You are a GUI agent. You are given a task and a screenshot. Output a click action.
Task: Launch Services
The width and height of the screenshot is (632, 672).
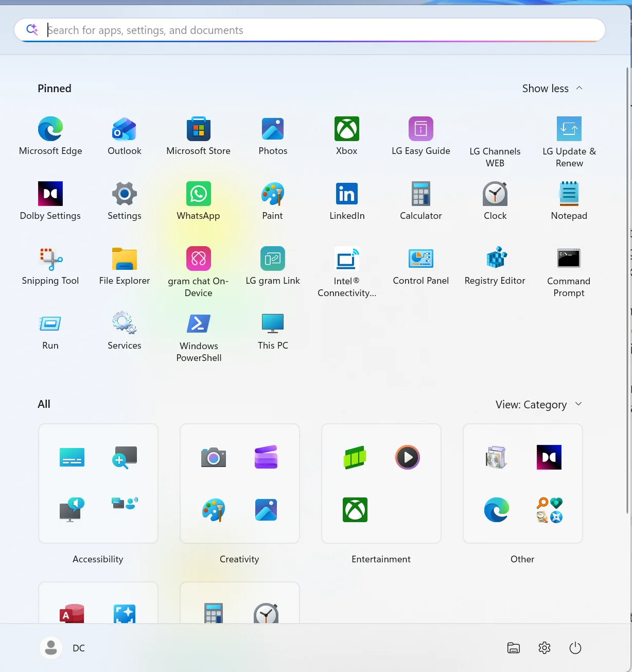(125, 332)
